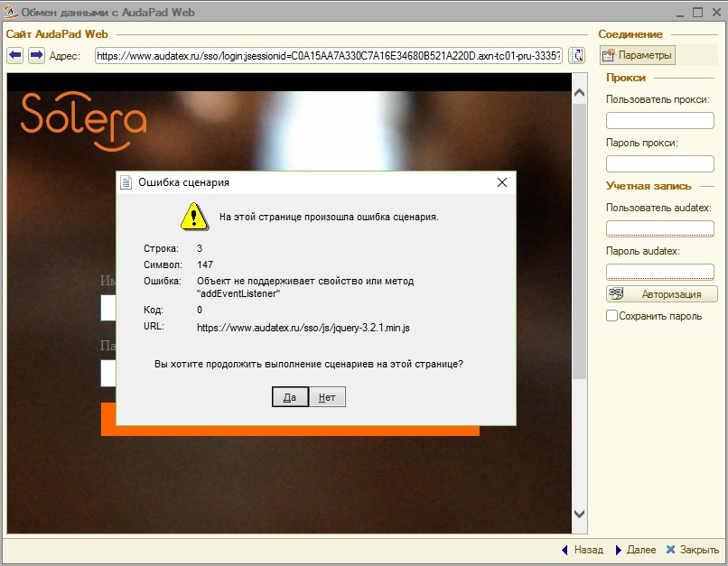Go to previous step with Назад
728x566 pixels.
click(583, 550)
